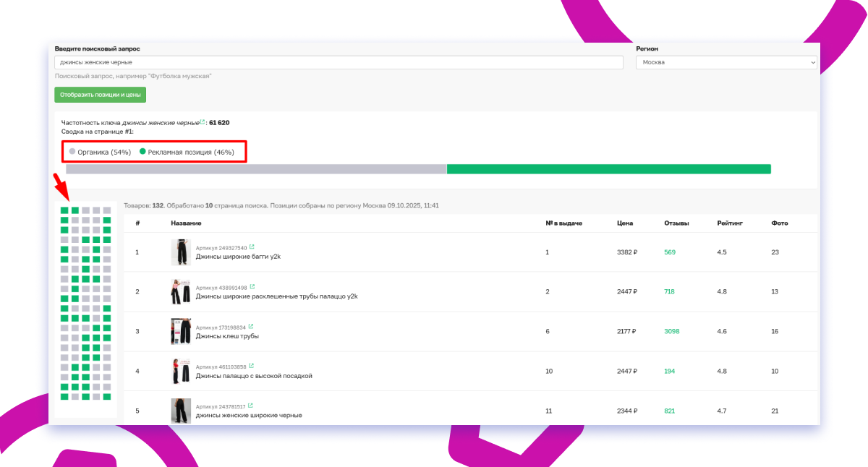Expand the Регион dropdown showing Москва
This screenshot has height=467, width=868.
tap(726, 63)
